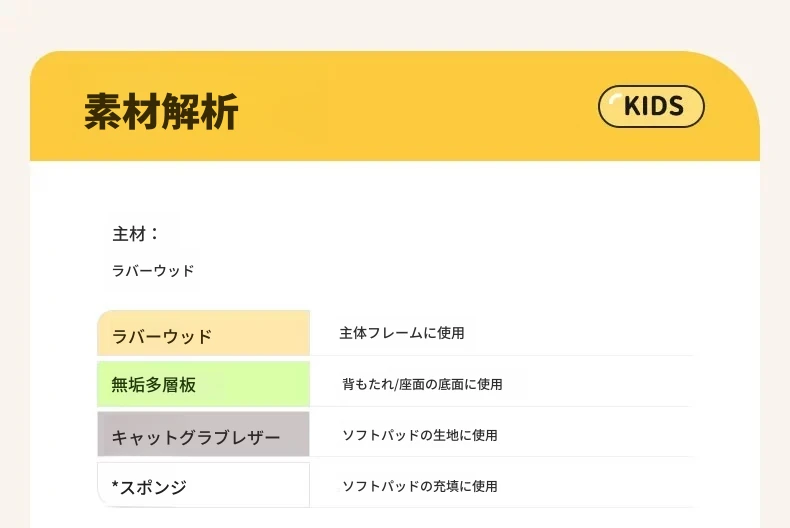This screenshot has height=528, width=790.
Task: Click ラバーウッド text below the 主材 label
Action: pyautogui.click(x=153, y=270)
